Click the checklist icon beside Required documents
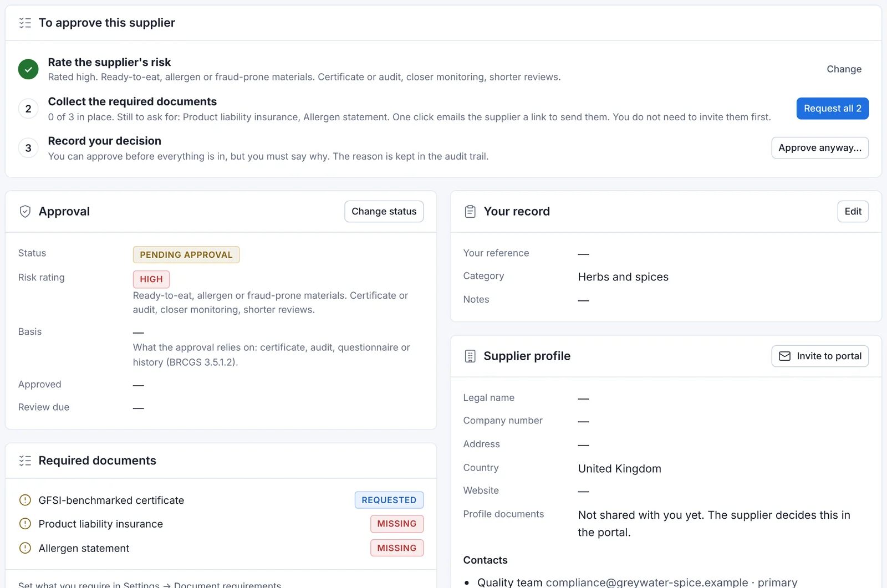Screen dimensions: 887x588 tap(25, 461)
